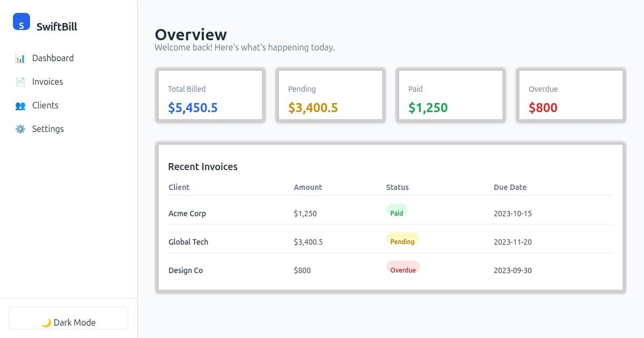Select the Pending $3,400.5 card value
644x338 pixels.
click(x=313, y=107)
